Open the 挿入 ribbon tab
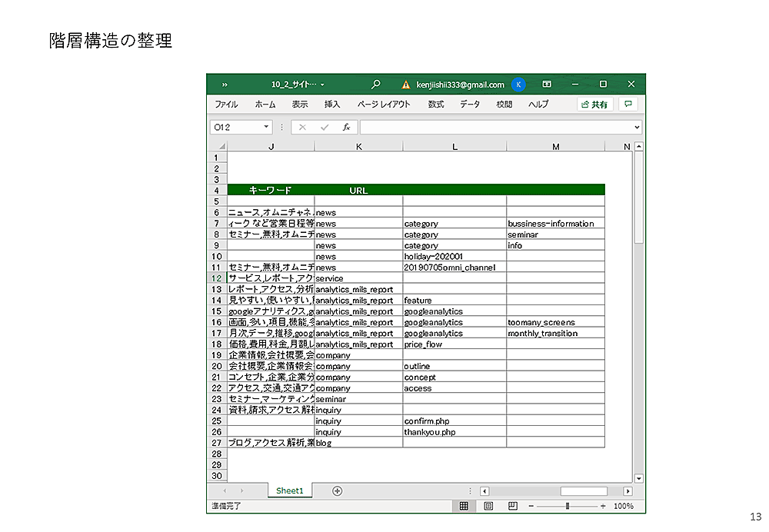Screen dimensions: 769x532 [x=332, y=105]
